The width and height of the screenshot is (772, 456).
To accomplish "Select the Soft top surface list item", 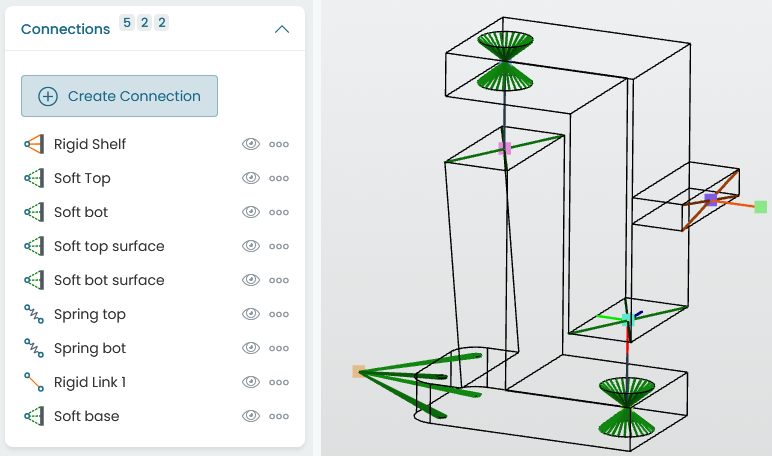I will click(x=155, y=246).
